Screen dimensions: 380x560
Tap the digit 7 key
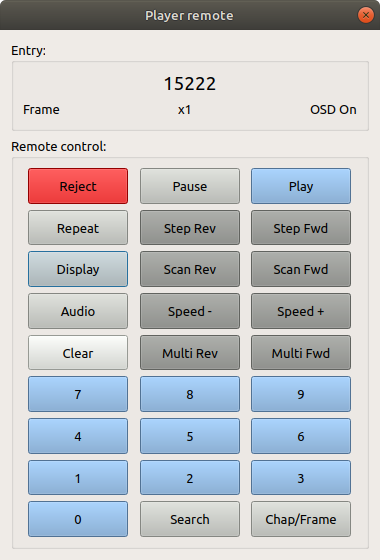coord(78,394)
